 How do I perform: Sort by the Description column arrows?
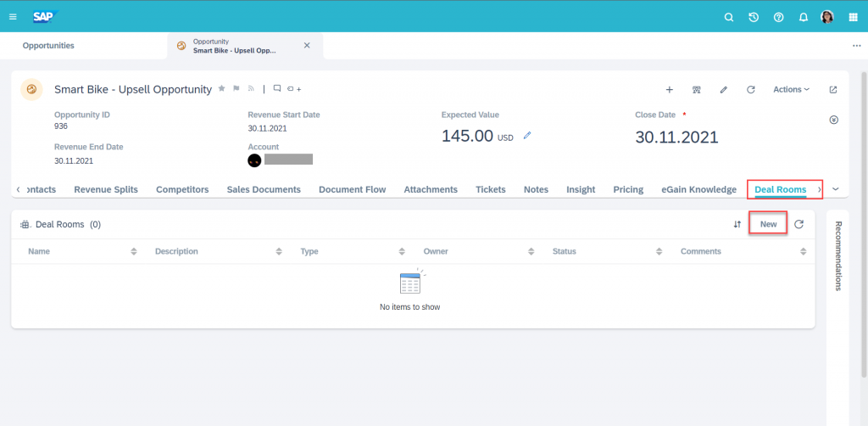(278, 251)
